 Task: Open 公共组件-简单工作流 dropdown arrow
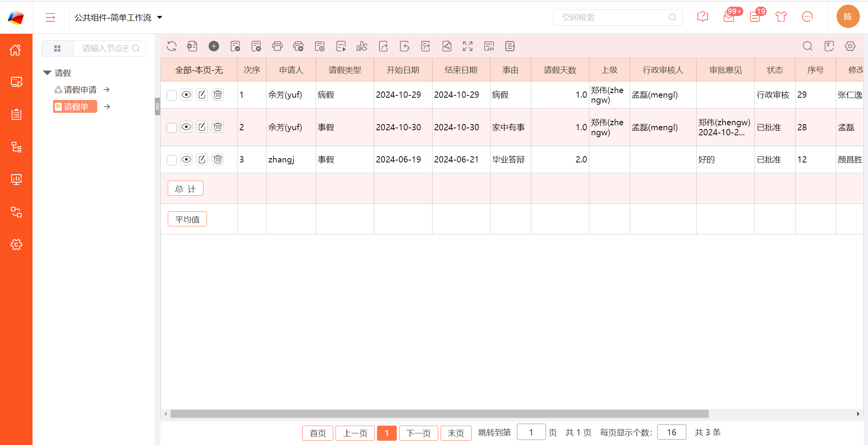tap(160, 17)
